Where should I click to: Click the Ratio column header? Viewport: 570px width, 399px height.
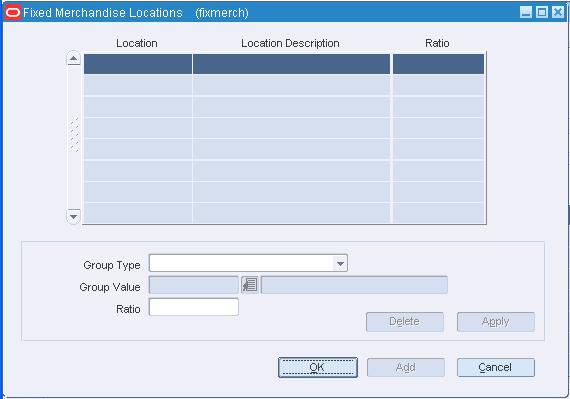tap(437, 43)
